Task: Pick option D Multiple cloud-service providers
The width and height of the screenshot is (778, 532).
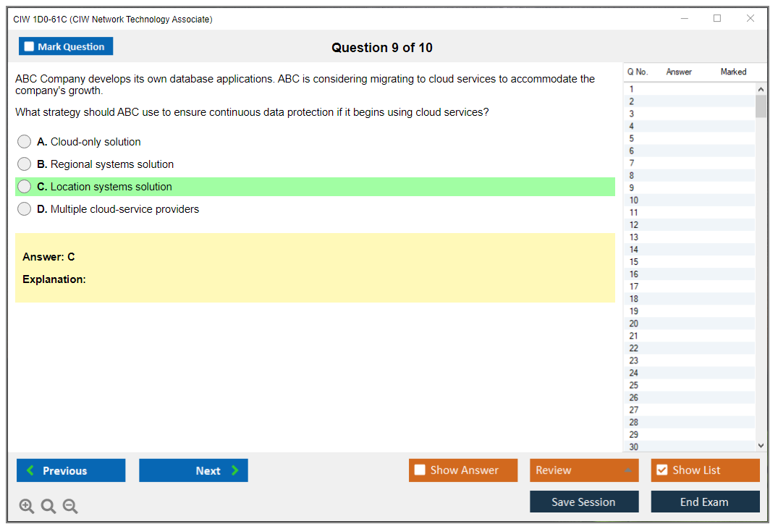Action: point(25,209)
